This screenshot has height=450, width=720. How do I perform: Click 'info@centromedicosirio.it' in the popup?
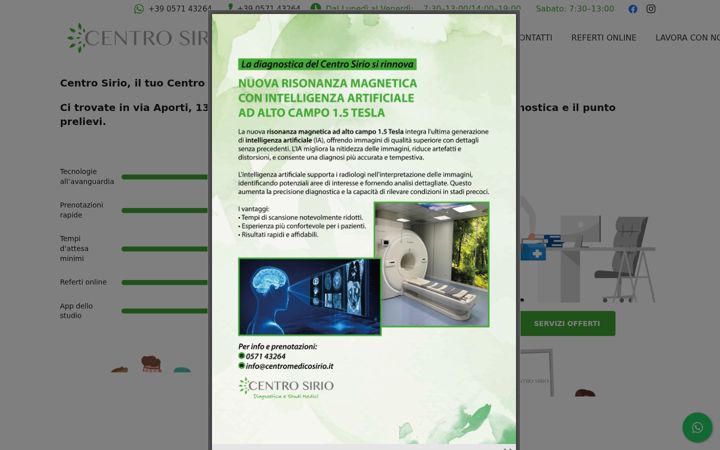[x=289, y=366]
